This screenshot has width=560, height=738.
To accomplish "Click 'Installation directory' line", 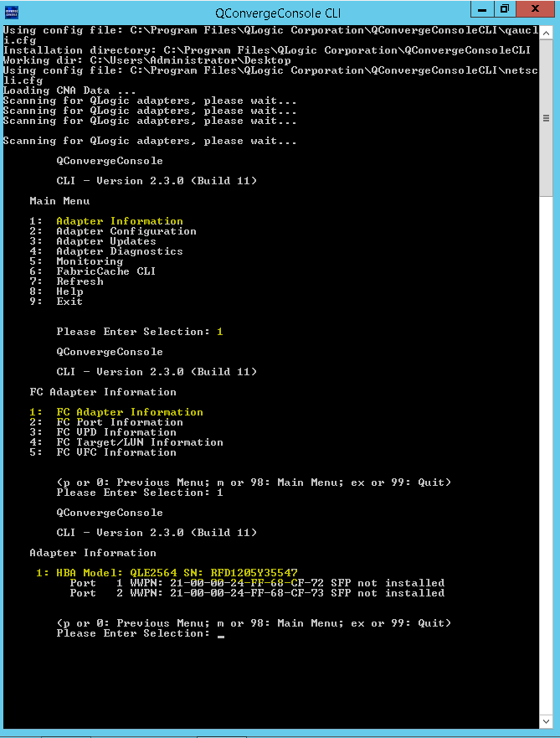I will (x=267, y=50).
